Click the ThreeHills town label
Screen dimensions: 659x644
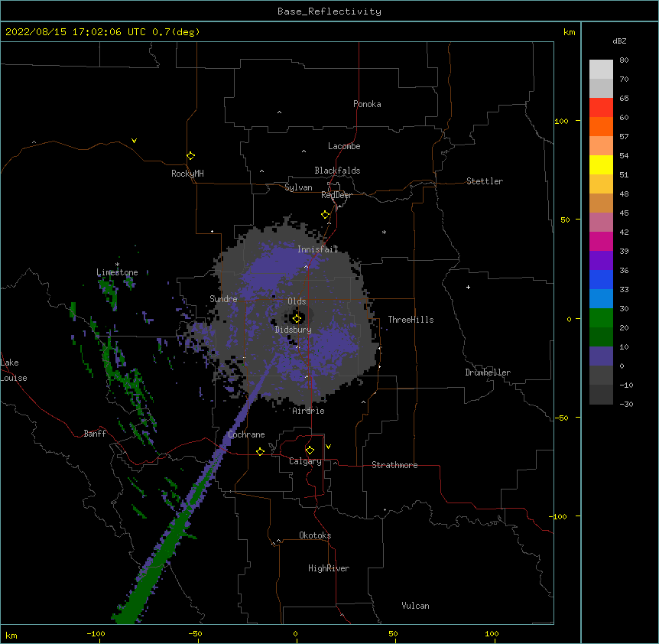tap(411, 320)
